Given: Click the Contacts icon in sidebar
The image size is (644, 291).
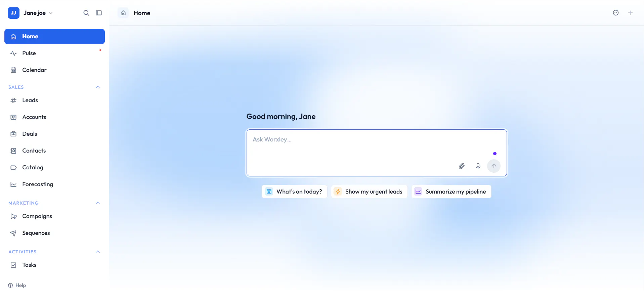Looking at the screenshot, I should (x=13, y=151).
